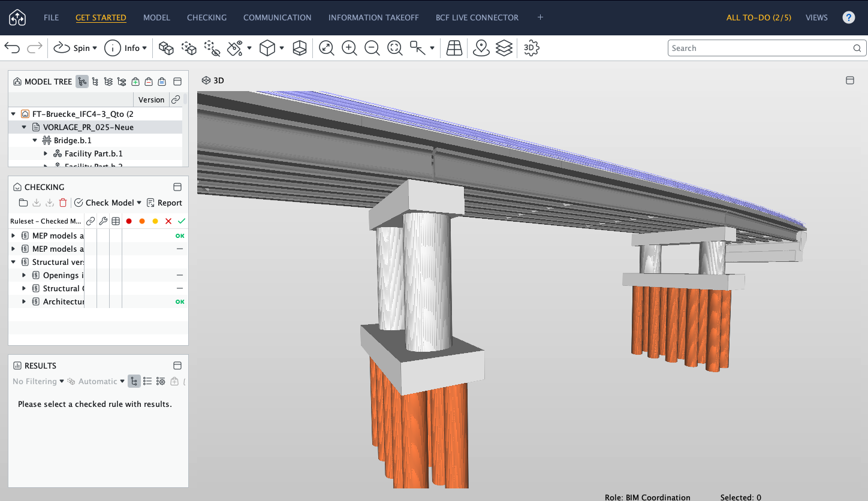Click the Report button
The height and width of the screenshot is (501, 868).
pyautogui.click(x=164, y=203)
